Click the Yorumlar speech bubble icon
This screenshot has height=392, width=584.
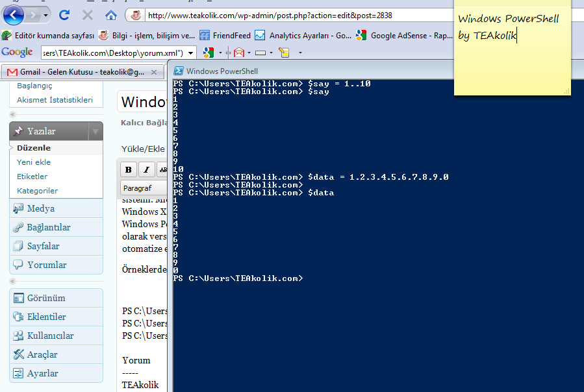18,265
